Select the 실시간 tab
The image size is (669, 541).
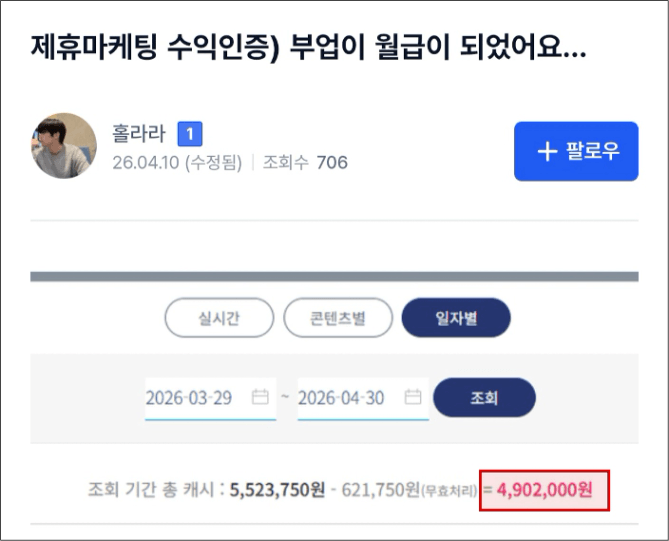pyautogui.click(x=219, y=317)
